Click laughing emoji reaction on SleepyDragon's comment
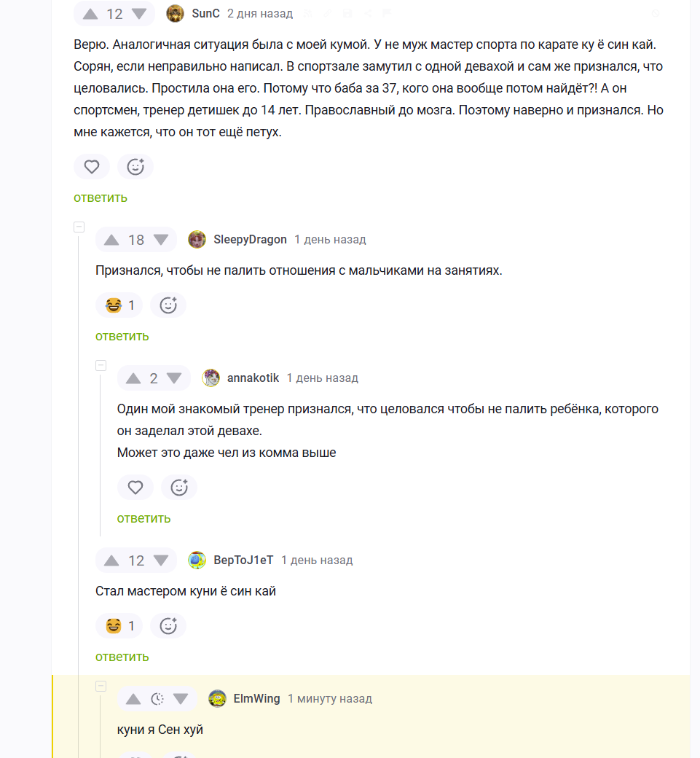The height and width of the screenshot is (758, 700). point(119,305)
